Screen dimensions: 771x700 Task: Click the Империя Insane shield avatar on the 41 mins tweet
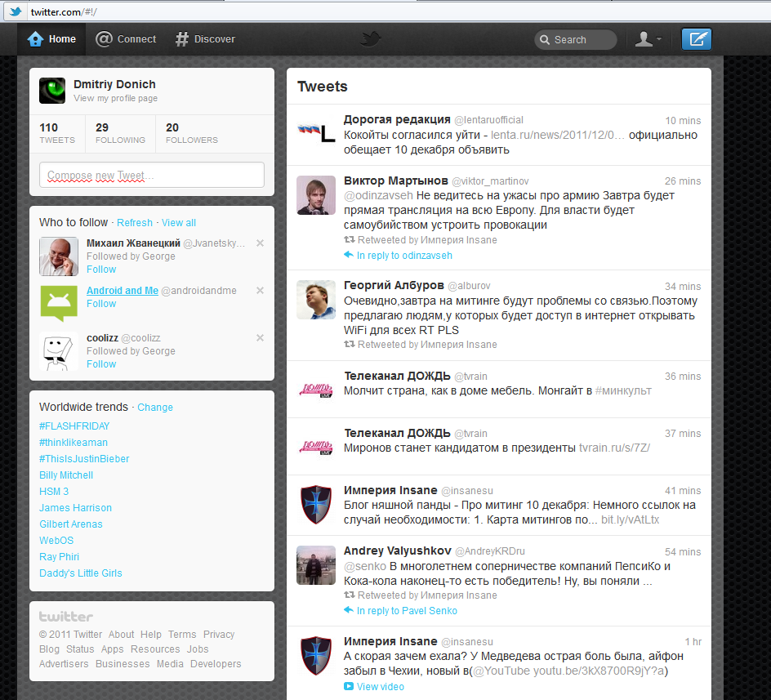pyautogui.click(x=316, y=504)
